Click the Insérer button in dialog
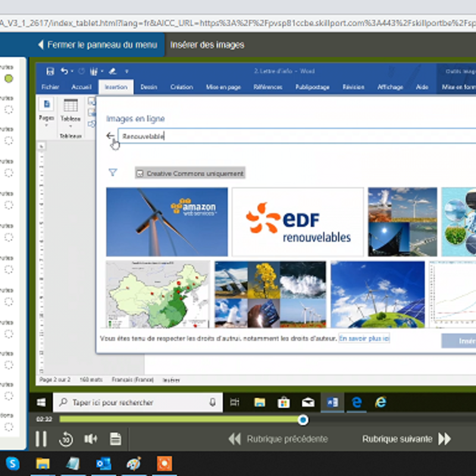The width and height of the screenshot is (476, 476). click(459, 341)
